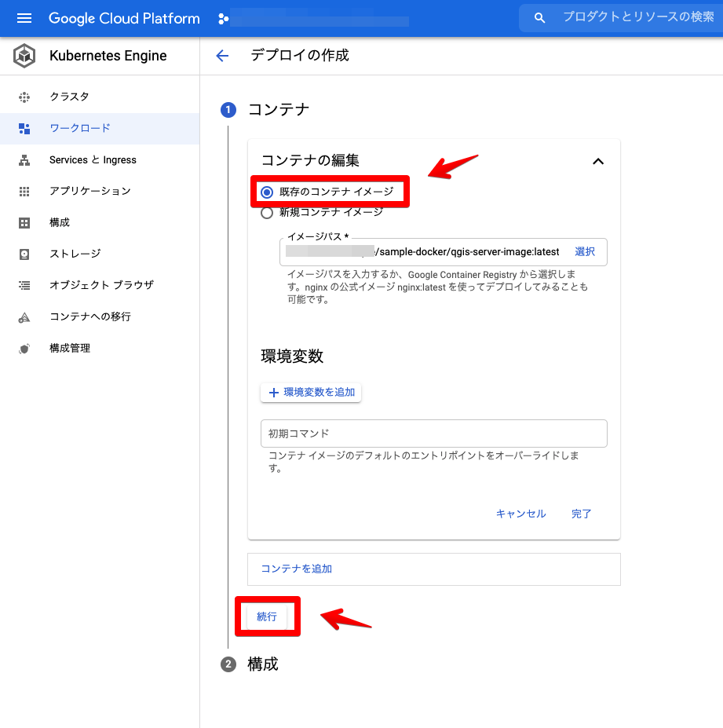Click the Kubernetes Engine title text
723x728 pixels.
(x=108, y=56)
